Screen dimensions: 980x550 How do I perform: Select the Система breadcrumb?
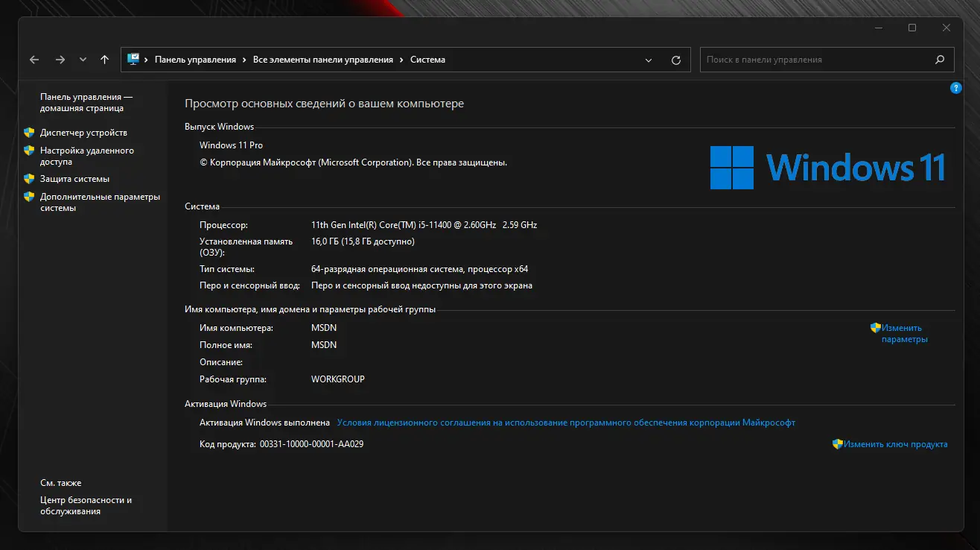pos(428,60)
